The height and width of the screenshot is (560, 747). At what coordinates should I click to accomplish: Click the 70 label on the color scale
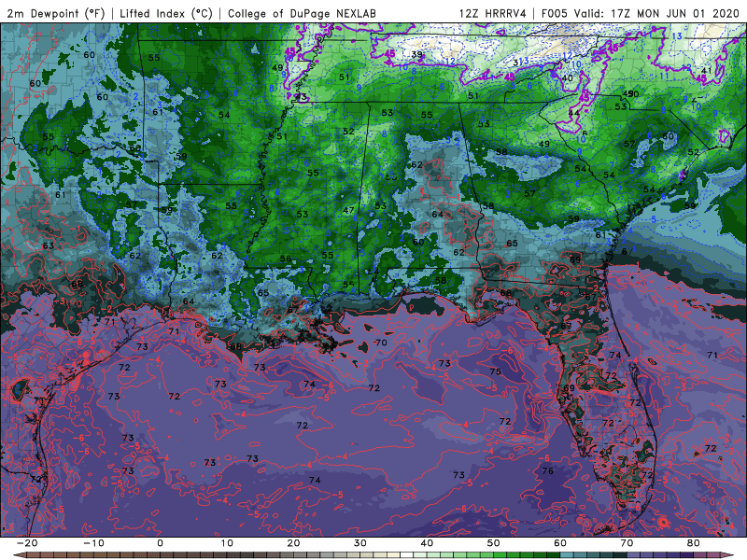click(627, 543)
